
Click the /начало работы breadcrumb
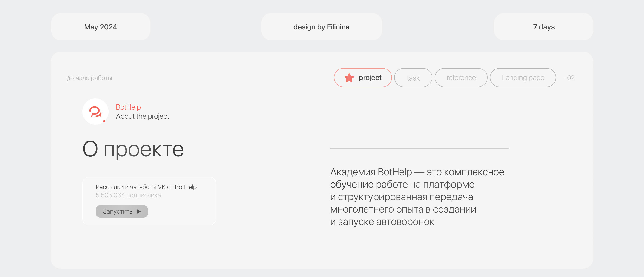(x=89, y=78)
